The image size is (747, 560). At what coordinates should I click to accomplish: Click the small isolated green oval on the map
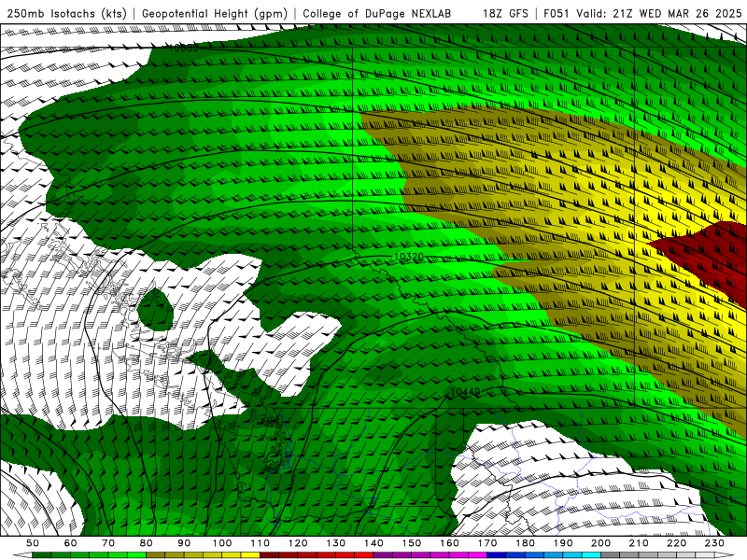(155, 310)
